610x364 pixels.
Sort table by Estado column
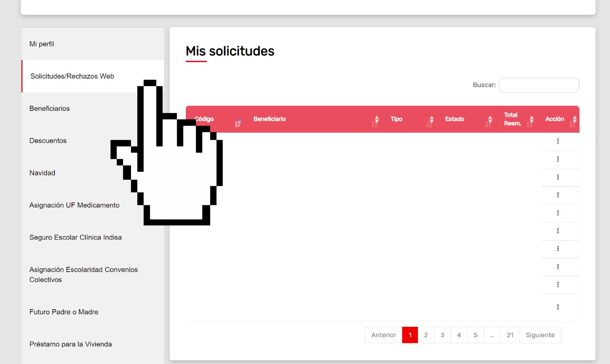click(455, 119)
